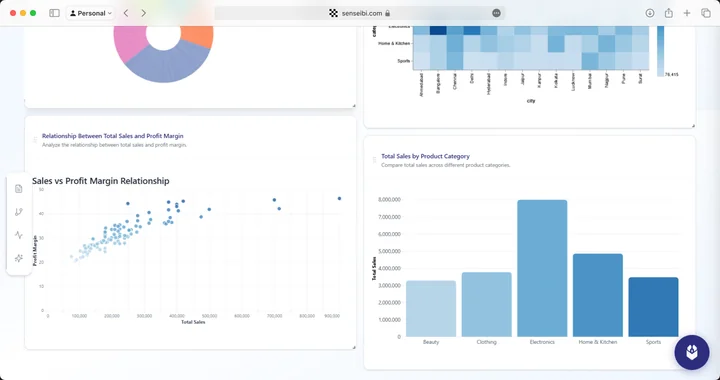Grab the drag handle of the Relationship Between Total Sales card
The height and width of the screenshot is (380, 720).
coord(35,140)
